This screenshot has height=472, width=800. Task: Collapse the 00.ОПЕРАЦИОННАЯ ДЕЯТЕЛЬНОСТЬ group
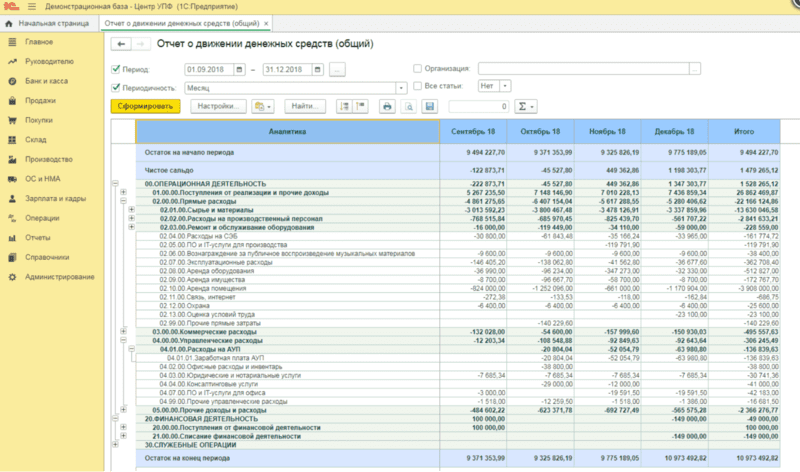117,184
